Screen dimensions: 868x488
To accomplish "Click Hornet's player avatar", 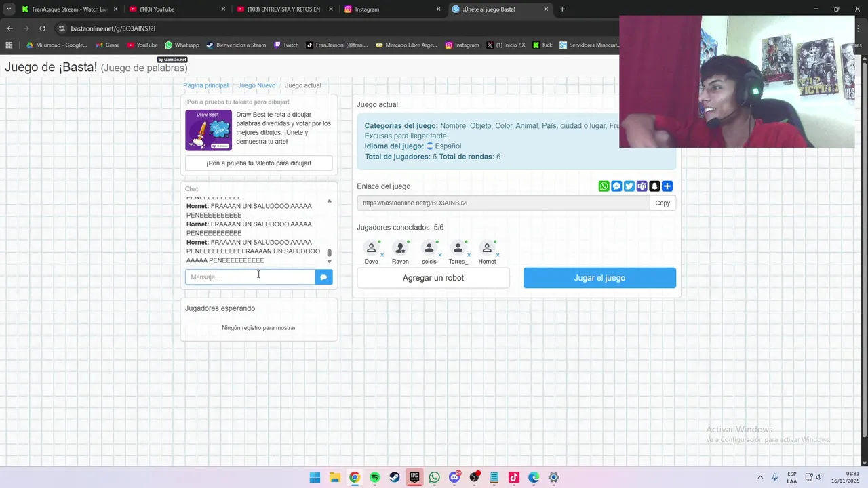I will pos(487,248).
